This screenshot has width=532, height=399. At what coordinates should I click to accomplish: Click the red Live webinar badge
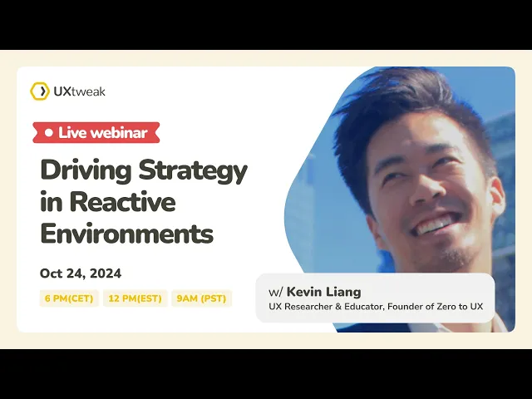pos(96,132)
